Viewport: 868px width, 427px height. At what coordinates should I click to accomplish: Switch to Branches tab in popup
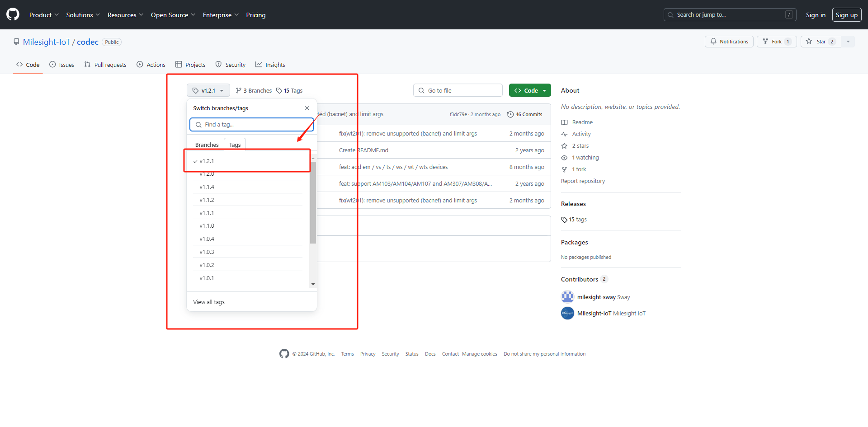click(x=207, y=145)
